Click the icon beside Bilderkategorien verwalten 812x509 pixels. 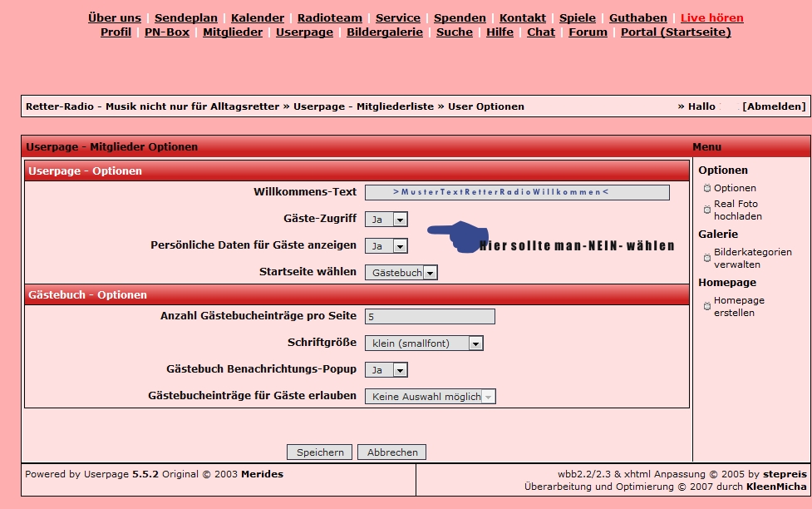click(x=706, y=258)
